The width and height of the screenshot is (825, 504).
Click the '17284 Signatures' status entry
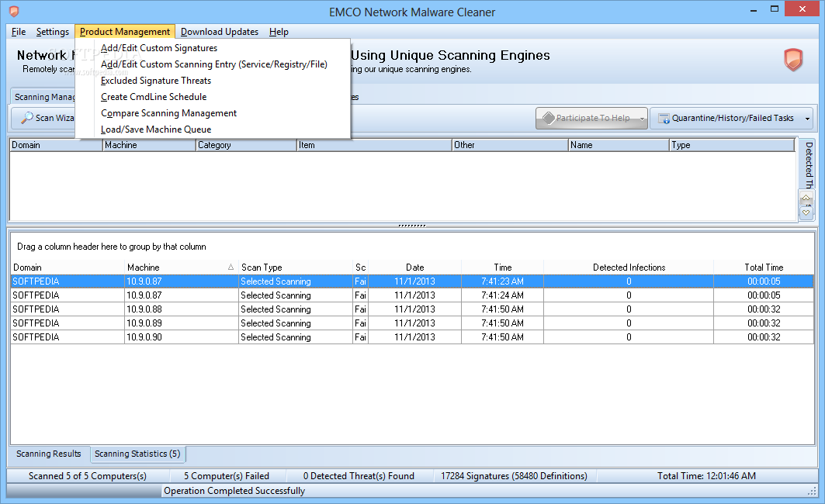tap(514, 475)
